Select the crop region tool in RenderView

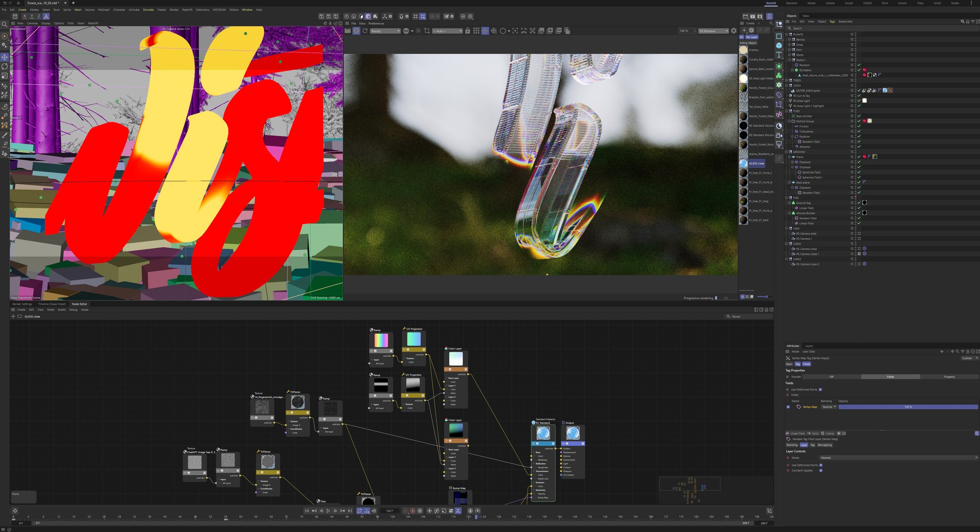pyautogui.click(x=427, y=31)
